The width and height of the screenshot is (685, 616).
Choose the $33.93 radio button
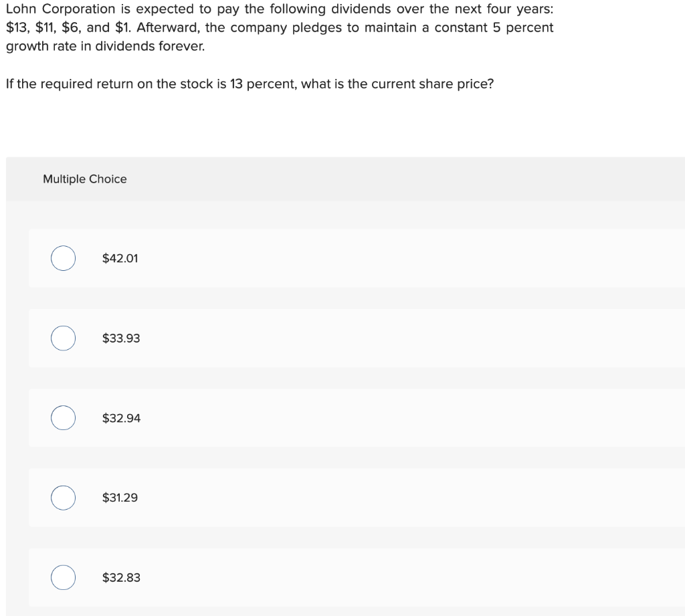click(63, 338)
